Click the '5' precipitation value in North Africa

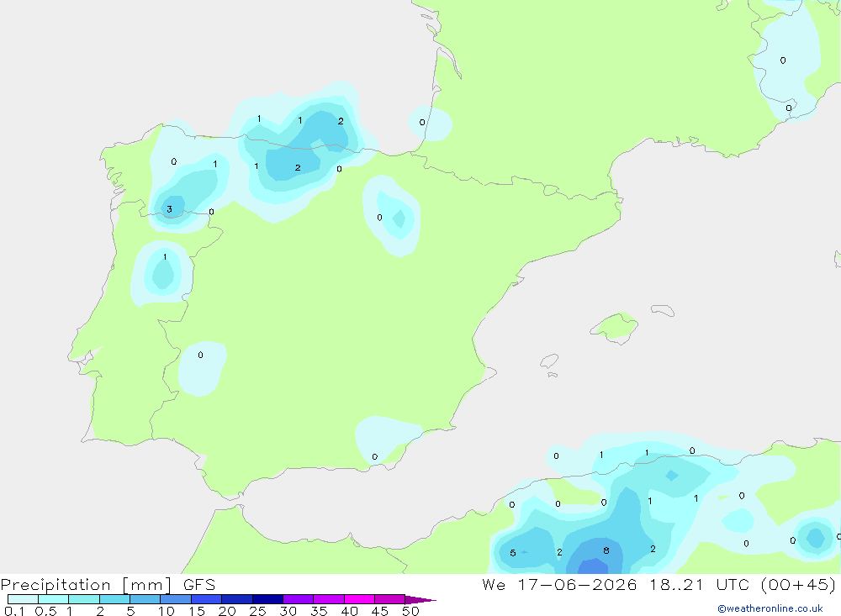pos(513,553)
